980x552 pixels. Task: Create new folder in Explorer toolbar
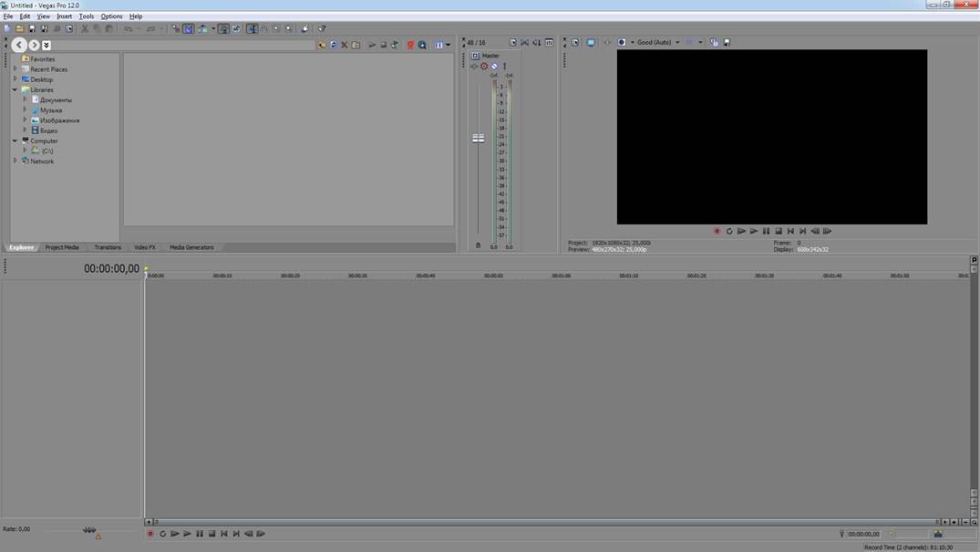(x=356, y=45)
